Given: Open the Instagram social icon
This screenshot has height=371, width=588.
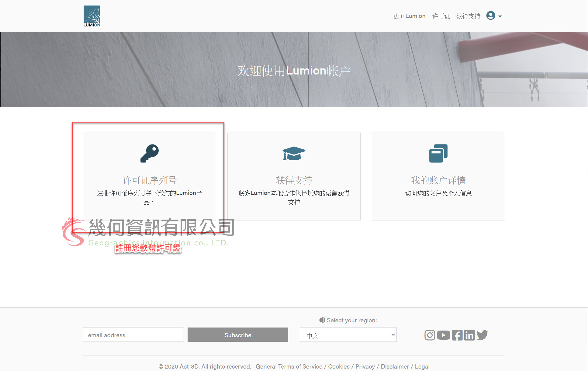Looking at the screenshot, I should [x=430, y=335].
